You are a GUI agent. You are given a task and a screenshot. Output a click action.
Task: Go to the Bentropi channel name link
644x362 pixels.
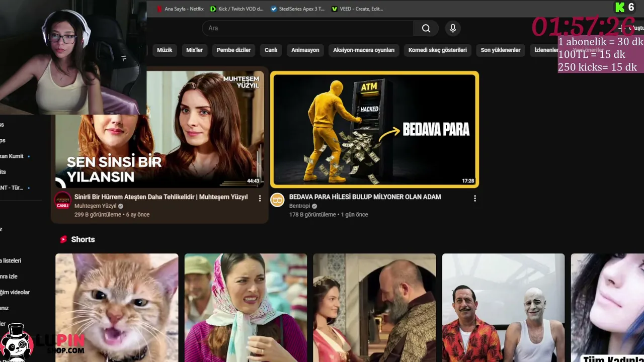pyautogui.click(x=299, y=206)
